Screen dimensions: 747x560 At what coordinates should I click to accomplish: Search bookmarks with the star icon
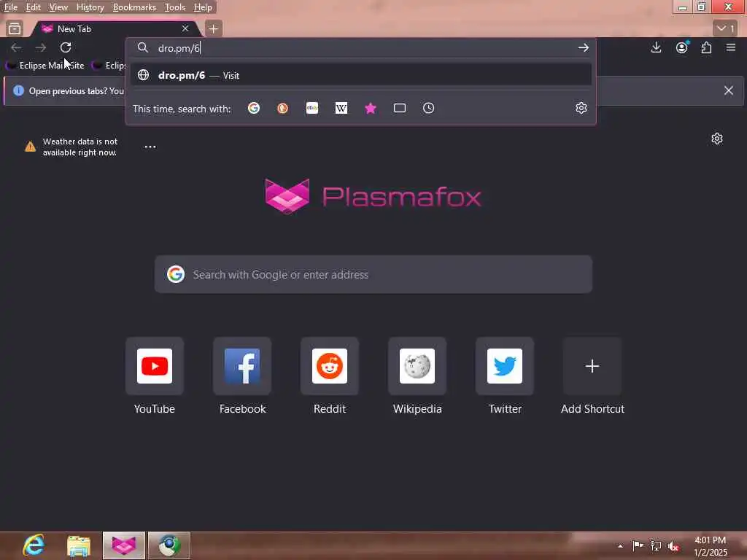click(371, 108)
